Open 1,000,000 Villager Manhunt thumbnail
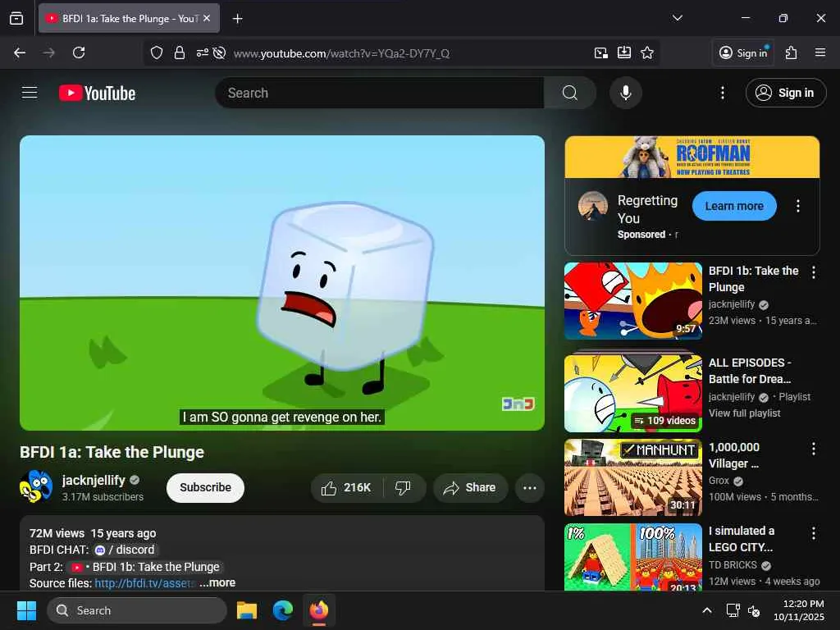The height and width of the screenshot is (630, 840). 633,477
